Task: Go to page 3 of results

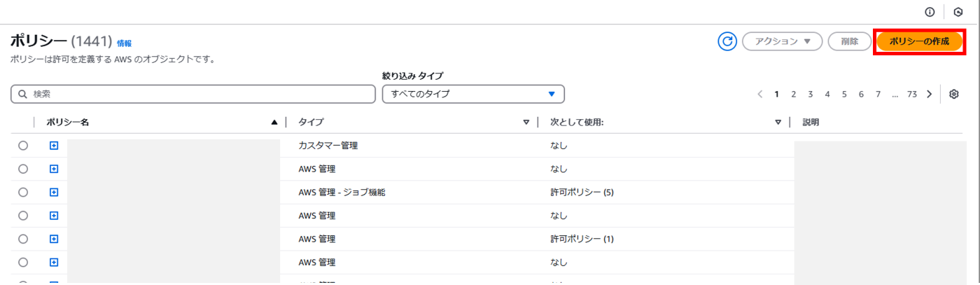Action: tap(810, 94)
